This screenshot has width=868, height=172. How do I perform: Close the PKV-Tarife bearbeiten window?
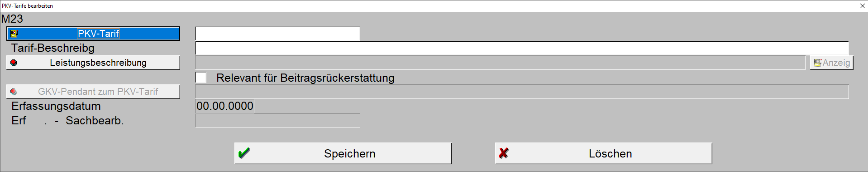coord(862,6)
